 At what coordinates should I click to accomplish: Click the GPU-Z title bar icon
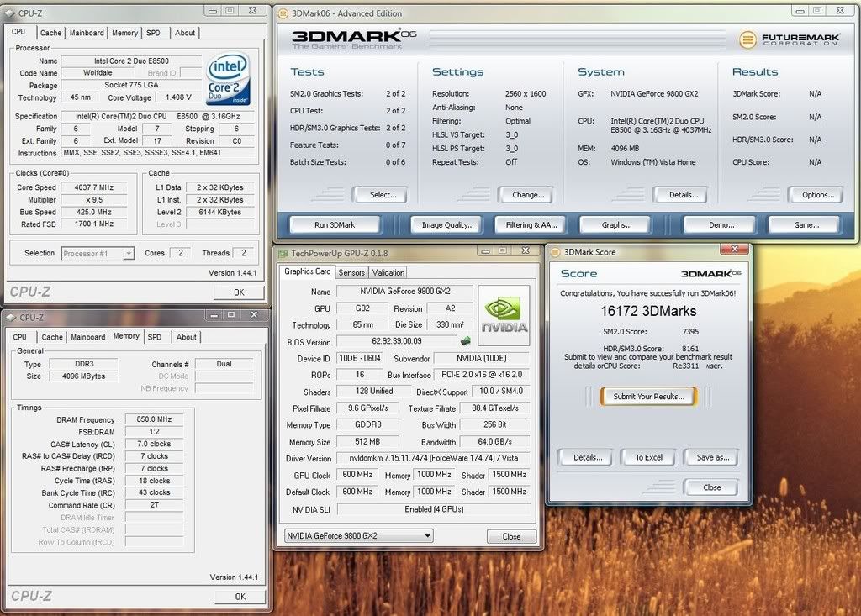click(x=284, y=252)
